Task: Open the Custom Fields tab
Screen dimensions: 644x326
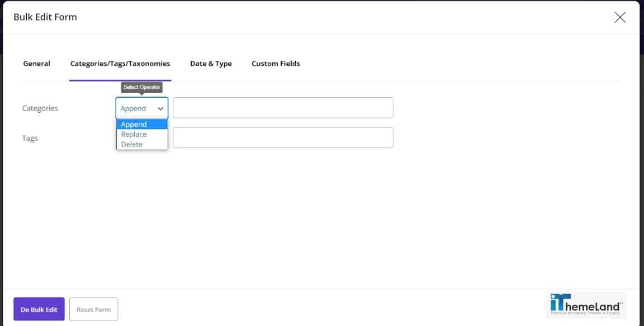Action: pos(276,63)
